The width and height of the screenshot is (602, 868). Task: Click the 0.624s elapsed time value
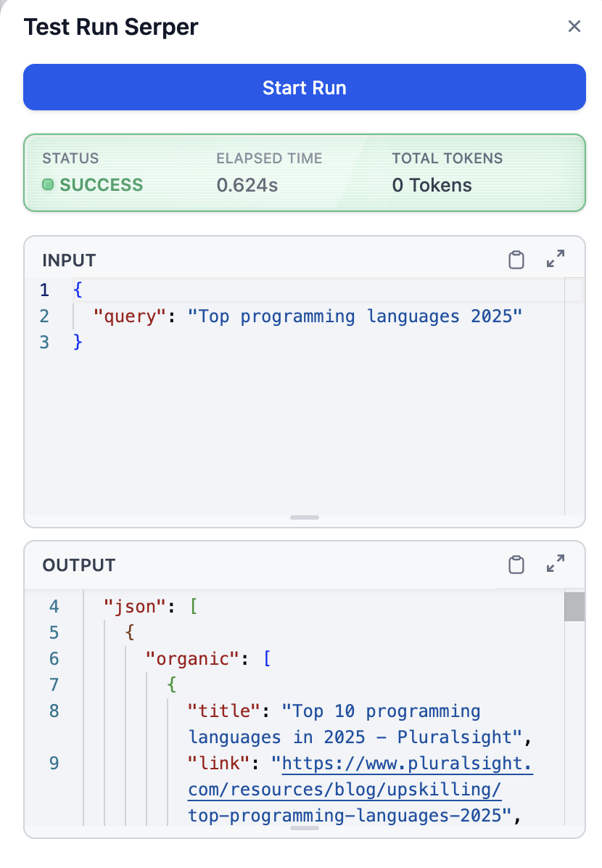point(247,185)
